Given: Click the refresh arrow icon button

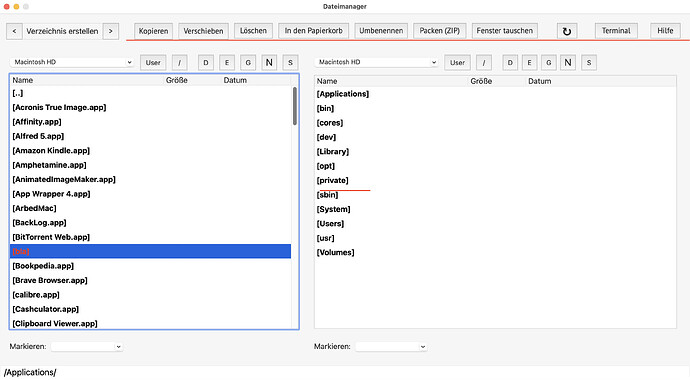Looking at the screenshot, I should (x=567, y=31).
